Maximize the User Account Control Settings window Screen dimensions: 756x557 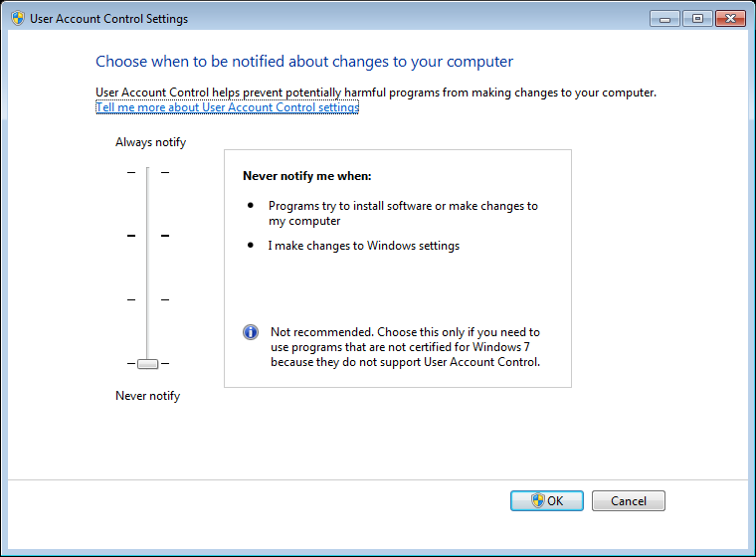click(697, 19)
